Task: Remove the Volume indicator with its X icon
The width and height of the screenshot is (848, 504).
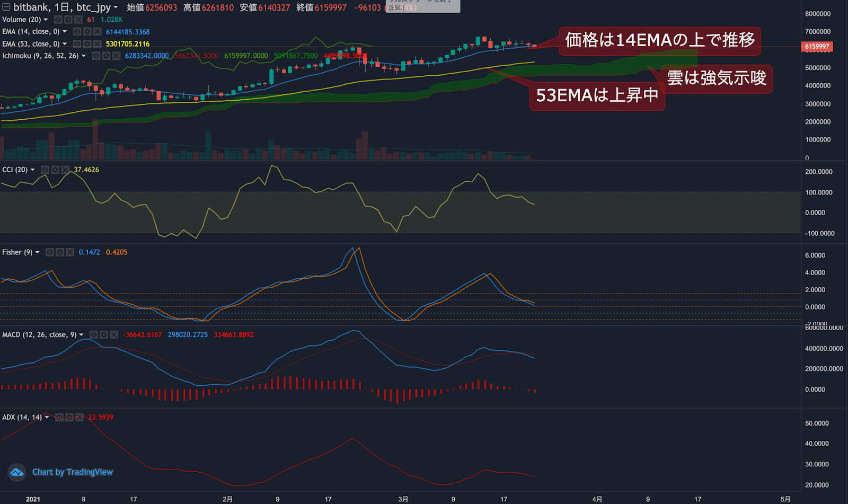Action: (78, 20)
